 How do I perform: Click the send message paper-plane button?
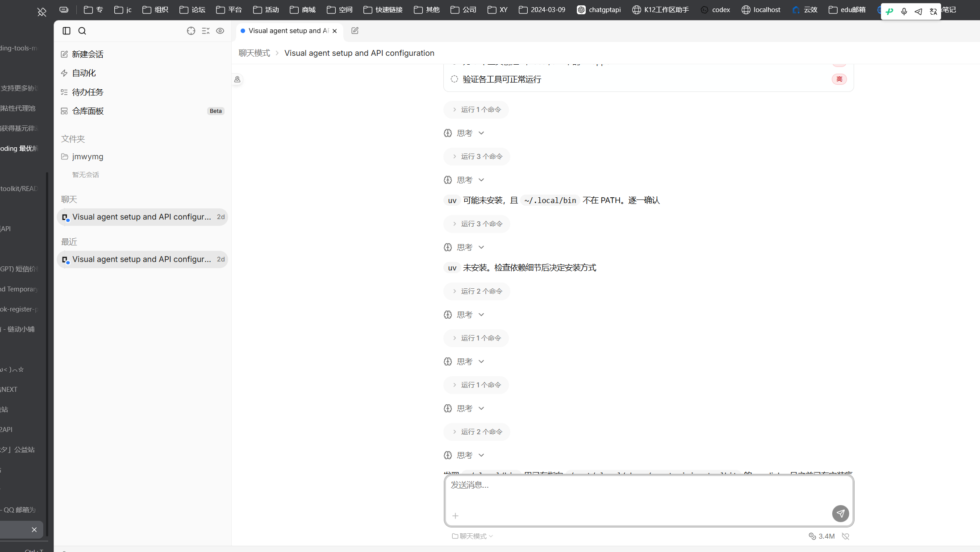click(840, 514)
